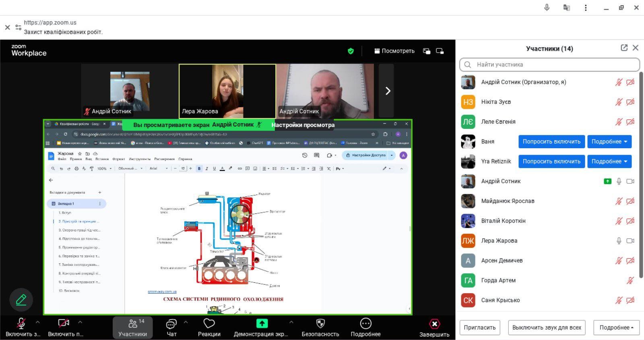Expand Подробнее dropdown next to Ваня

pyautogui.click(x=609, y=142)
